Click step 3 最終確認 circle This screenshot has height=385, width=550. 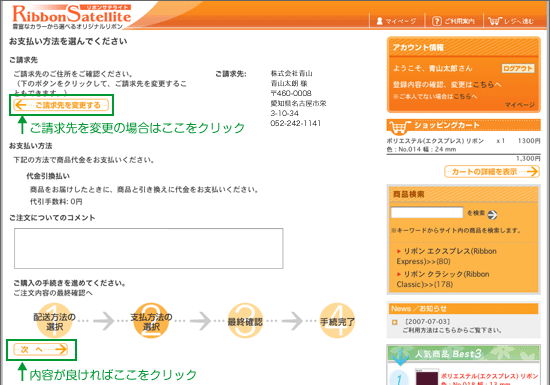click(x=245, y=321)
